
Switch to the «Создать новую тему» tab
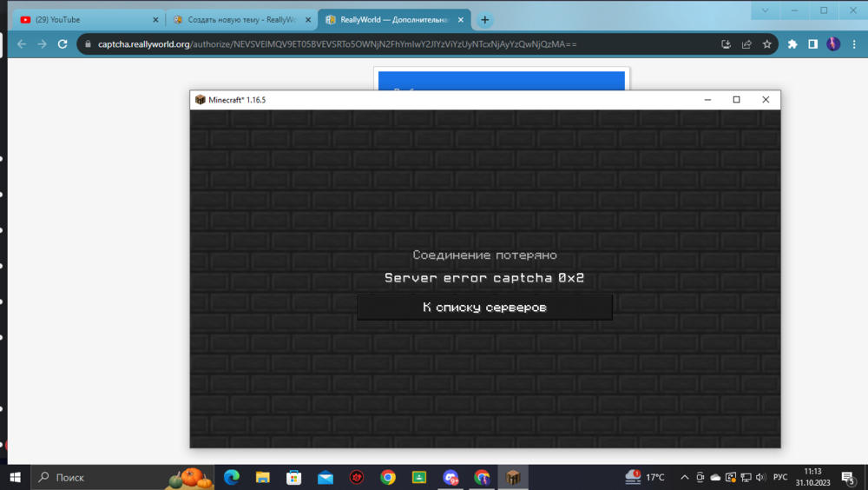click(x=241, y=19)
